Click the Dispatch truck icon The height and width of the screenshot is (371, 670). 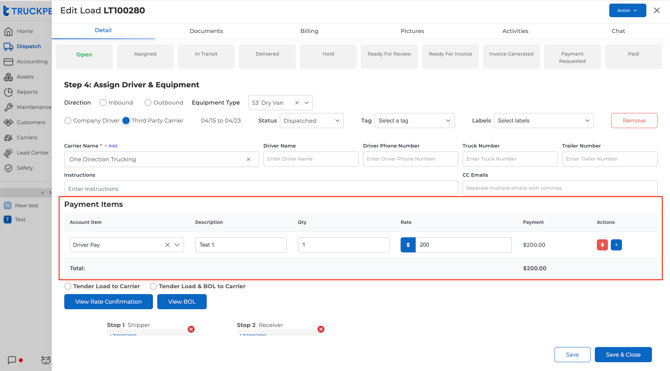pyautogui.click(x=8, y=47)
